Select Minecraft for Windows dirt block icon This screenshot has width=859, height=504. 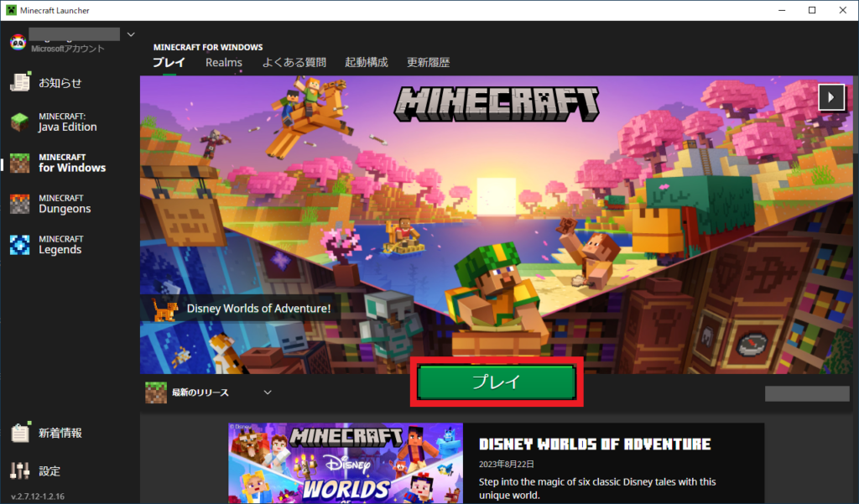tap(20, 164)
